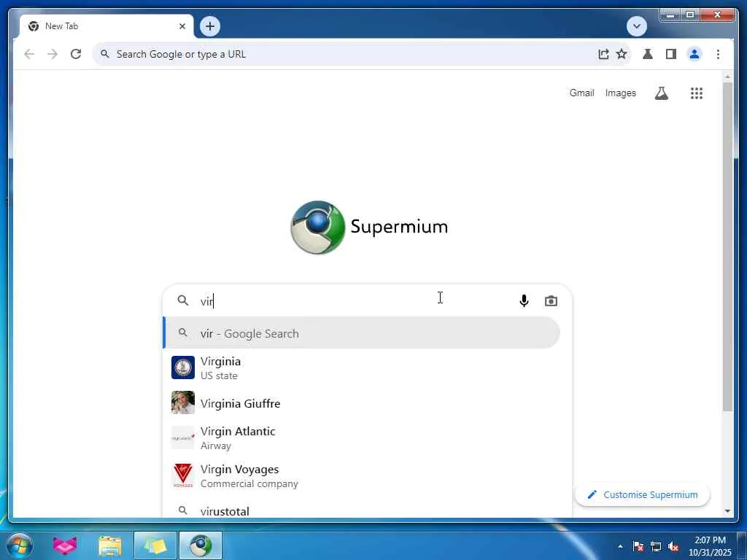Switch to Supermium taskbar button
The height and width of the screenshot is (560, 747).
(201, 545)
